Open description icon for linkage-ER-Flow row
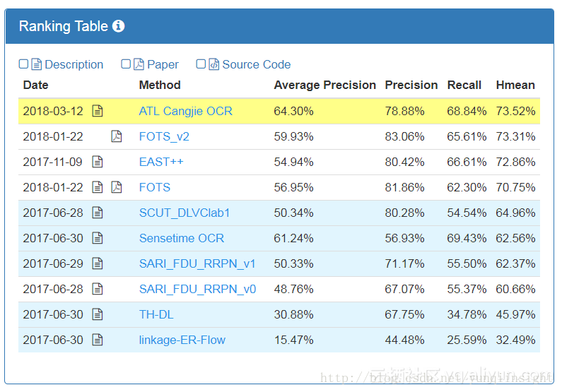The image size is (562, 392). click(98, 340)
